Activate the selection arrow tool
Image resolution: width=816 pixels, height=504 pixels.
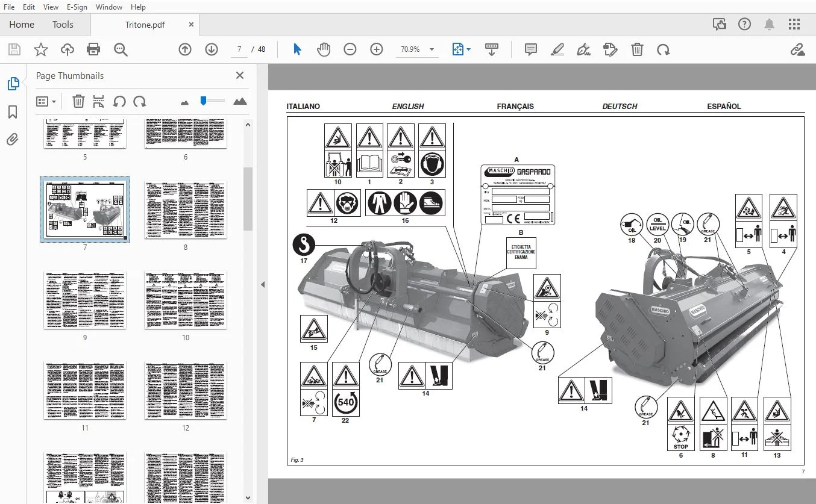(297, 49)
